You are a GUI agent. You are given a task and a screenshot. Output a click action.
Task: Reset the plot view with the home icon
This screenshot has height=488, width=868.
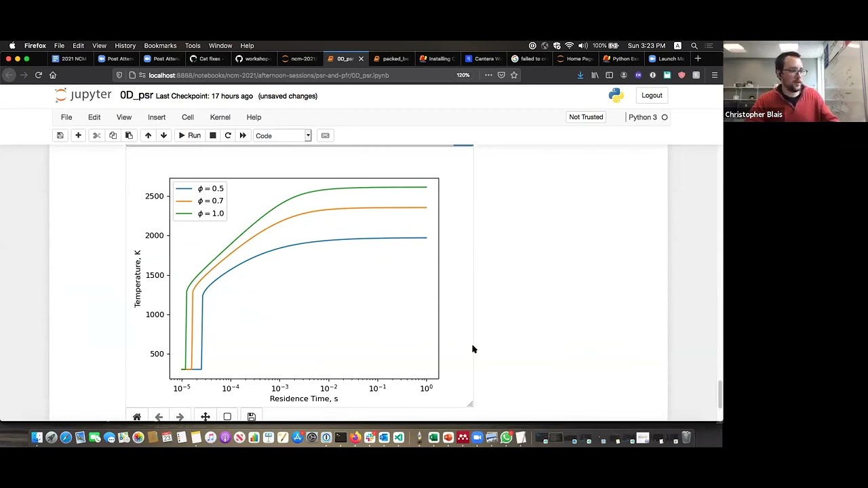(x=136, y=416)
